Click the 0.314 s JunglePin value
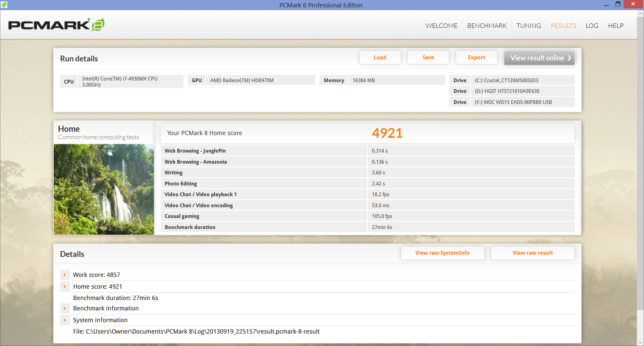 tap(380, 151)
